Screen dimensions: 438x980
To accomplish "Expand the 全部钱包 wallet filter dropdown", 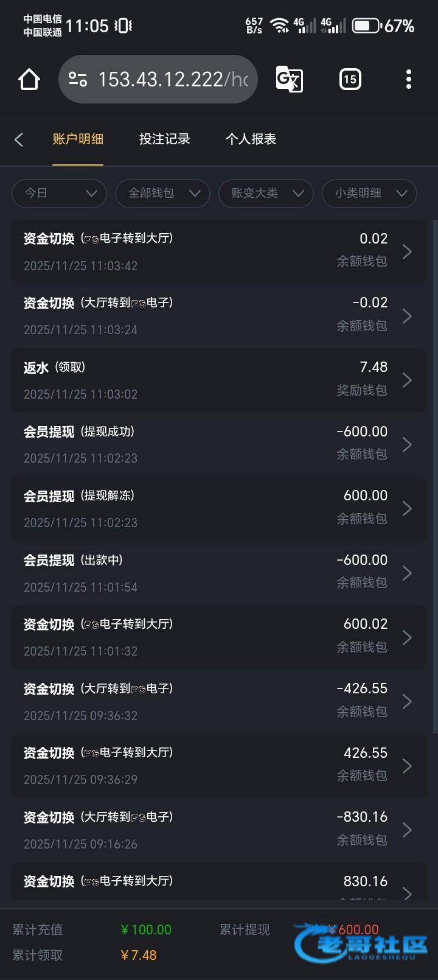I will (x=162, y=193).
